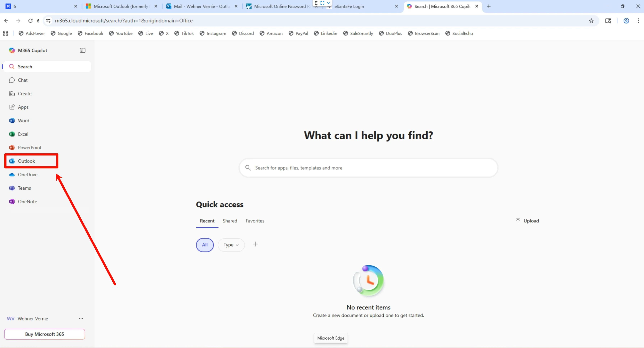The height and width of the screenshot is (348, 644).
Task: Launch Excel from the sidebar
Action: pyautogui.click(x=47, y=134)
